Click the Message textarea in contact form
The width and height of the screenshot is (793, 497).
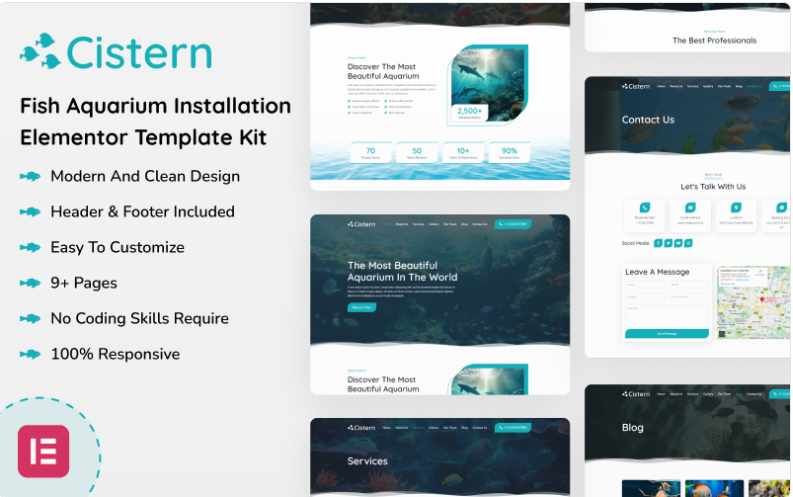[x=667, y=314]
